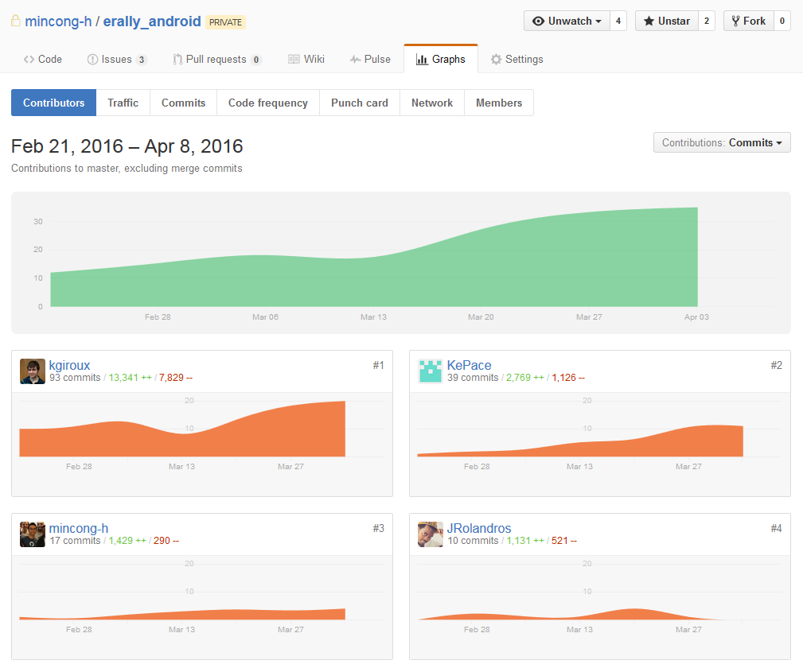Click the eye icon on Unwatch
Screen dimensions: 803x672
coord(538,21)
